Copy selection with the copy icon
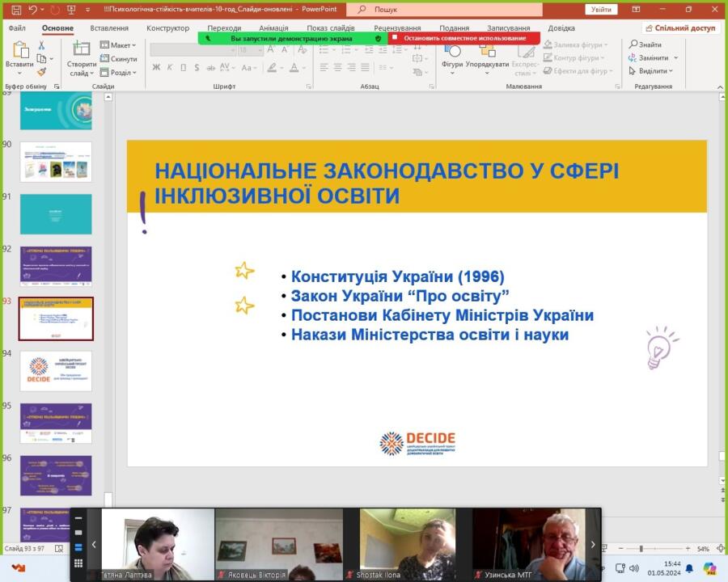The height and width of the screenshot is (582, 728). (41, 58)
